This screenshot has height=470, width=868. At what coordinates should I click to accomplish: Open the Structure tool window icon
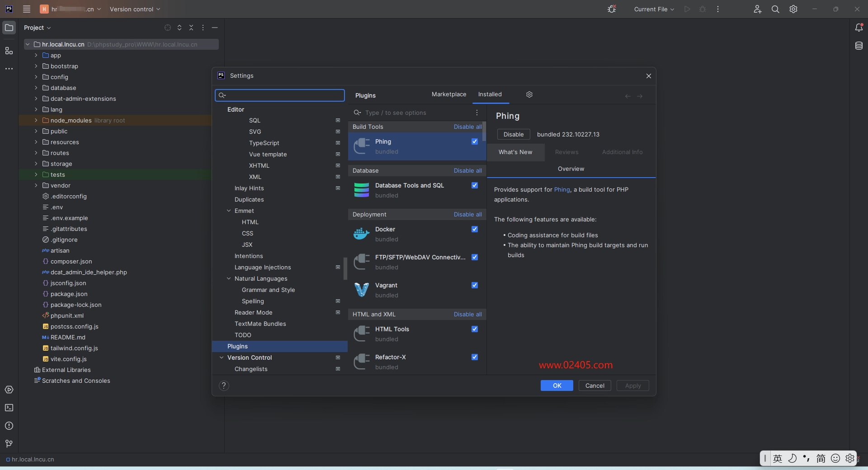9,51
